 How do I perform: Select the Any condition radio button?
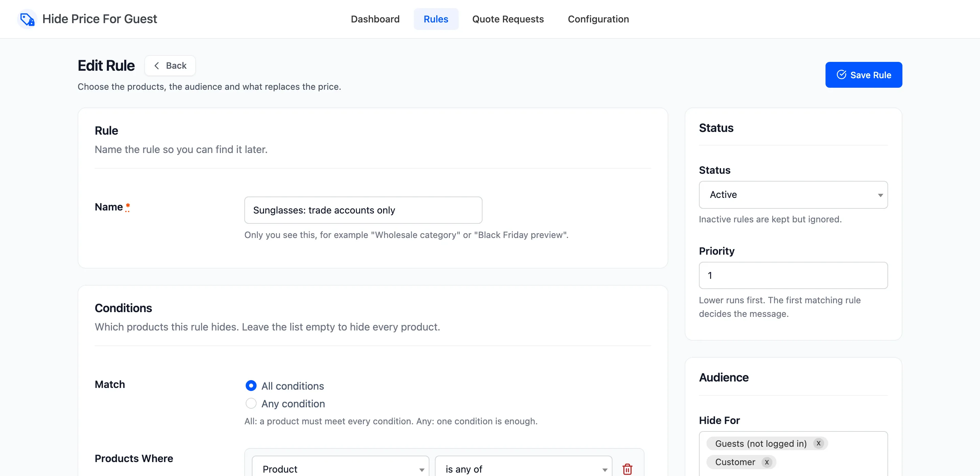pos(251,403)
